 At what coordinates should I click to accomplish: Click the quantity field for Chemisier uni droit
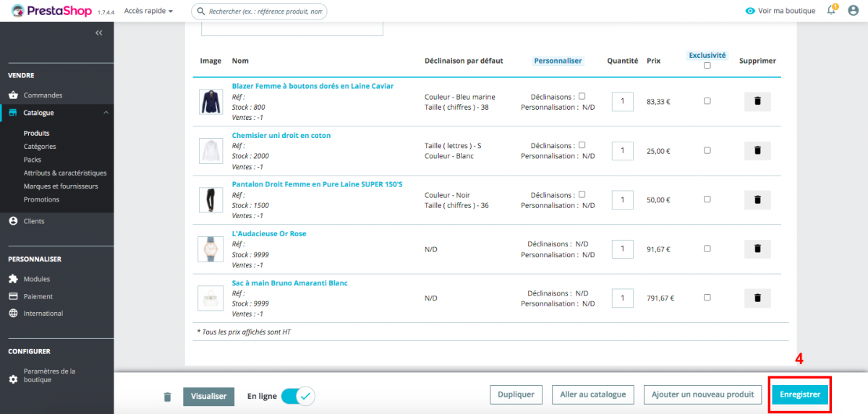click(x=622, y=150)
